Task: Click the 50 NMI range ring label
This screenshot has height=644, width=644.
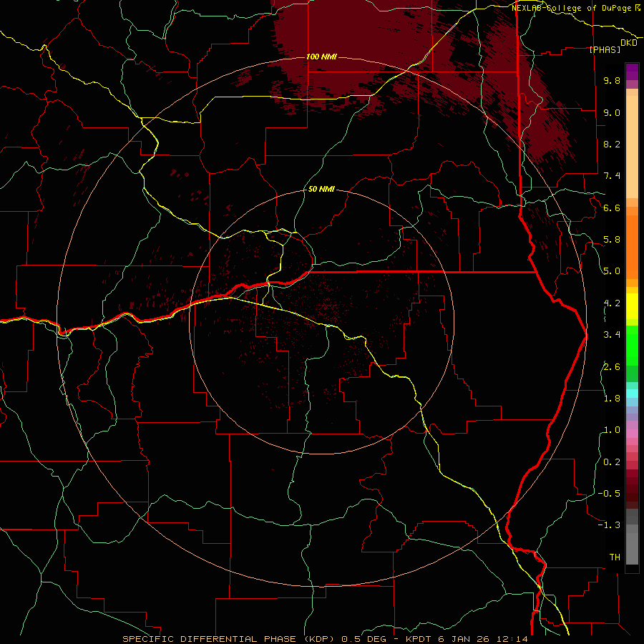Action: point(321,189)
